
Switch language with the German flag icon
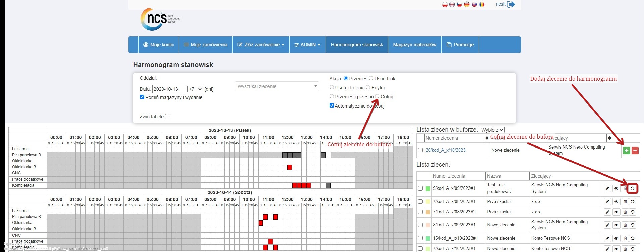coord(466,4)
